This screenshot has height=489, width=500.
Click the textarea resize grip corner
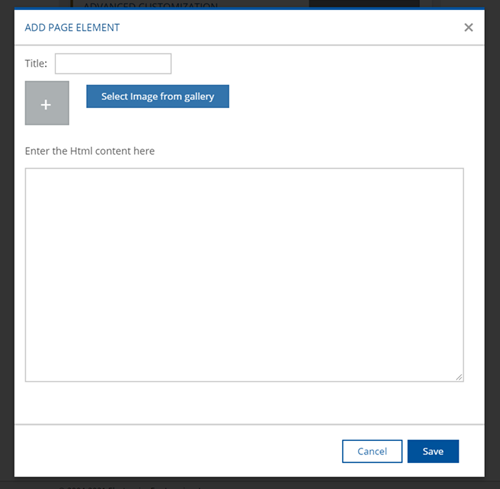(x=459, y=377)
